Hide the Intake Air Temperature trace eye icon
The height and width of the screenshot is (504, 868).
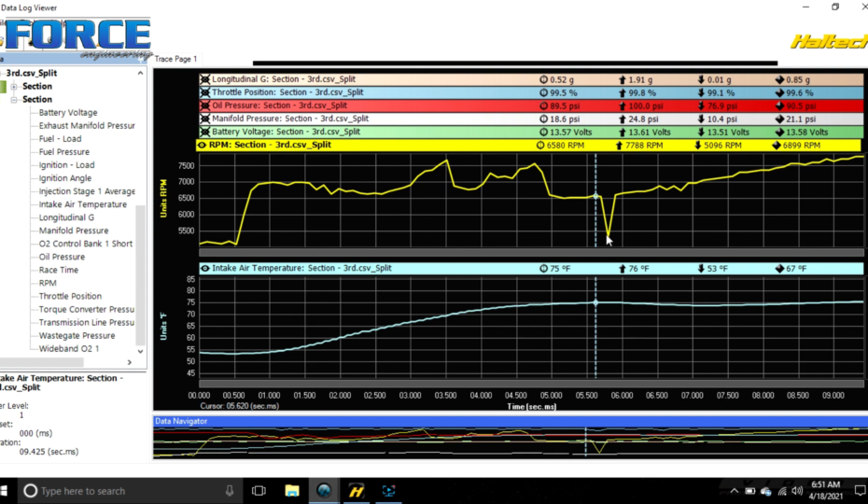tap(204, 268)
